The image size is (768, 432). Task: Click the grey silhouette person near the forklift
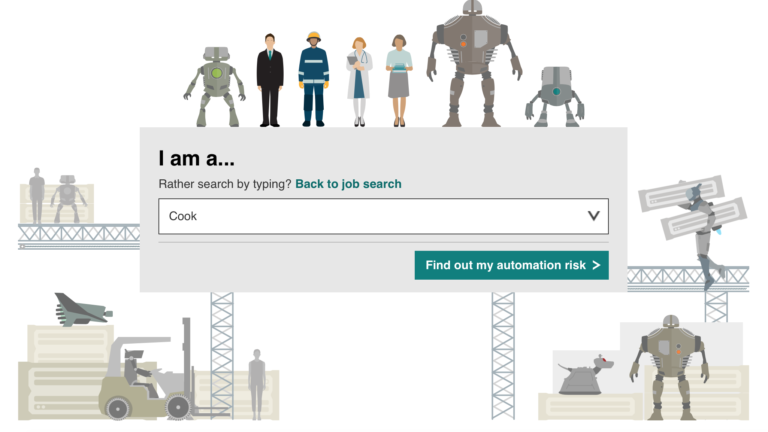pos(257,383)
